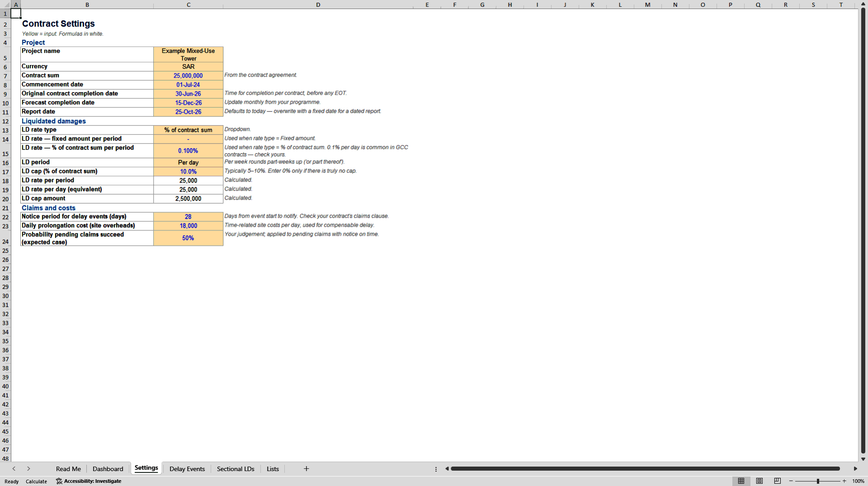Open LD period 'Per day' dropdown cell
The height and width of the screenshot is (486, 868).
188,163
